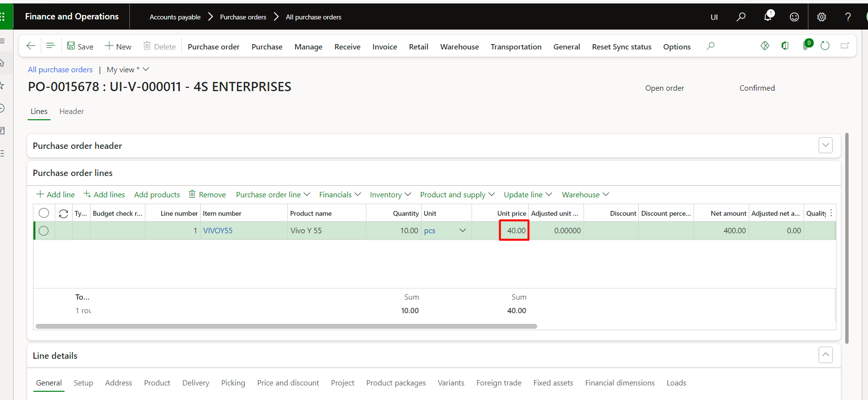Click the search magnifier in top bar
Viewport: 868px width, 400px height.
click(741, 17)
